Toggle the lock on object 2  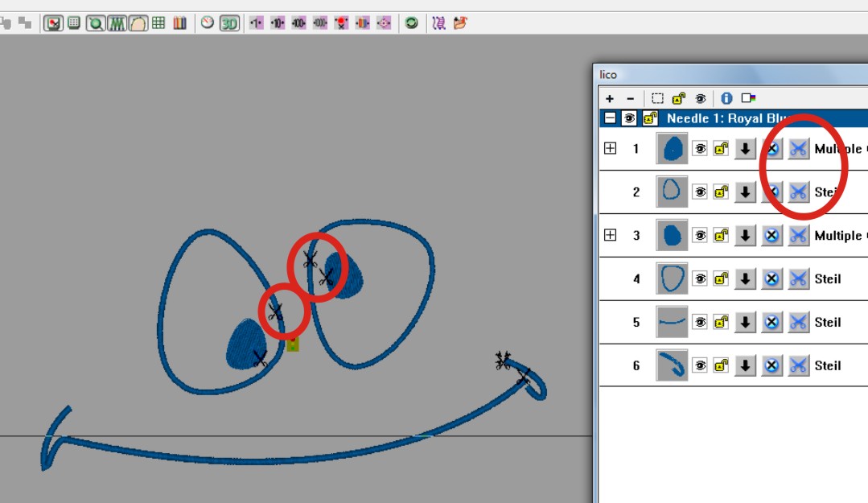[x=721, y=192]
